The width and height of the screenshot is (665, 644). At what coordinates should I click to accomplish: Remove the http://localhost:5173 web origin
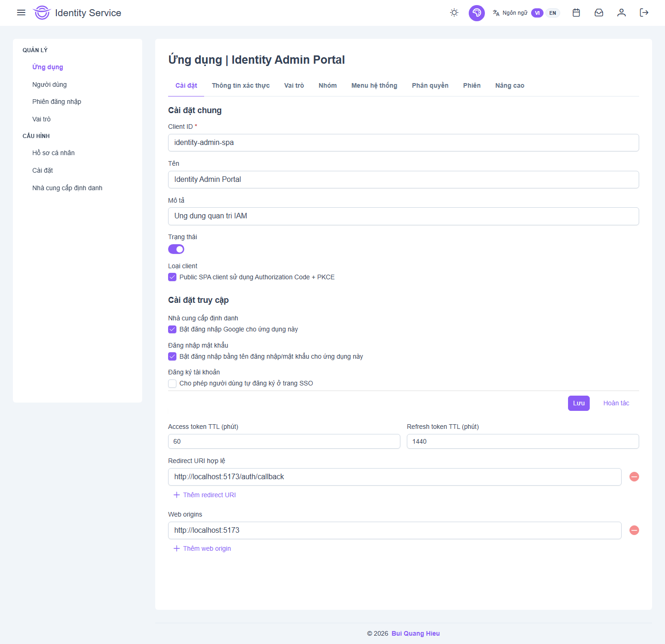coord(634,530)
